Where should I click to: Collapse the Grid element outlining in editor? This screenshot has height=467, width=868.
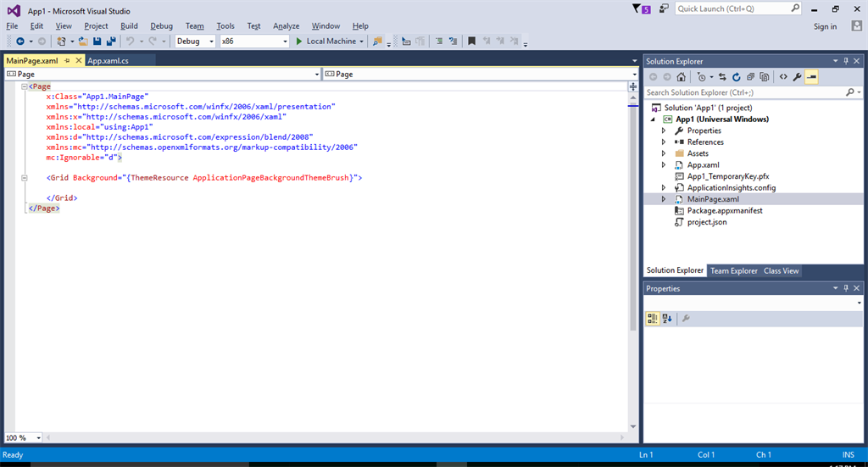[x=25, y=178]
